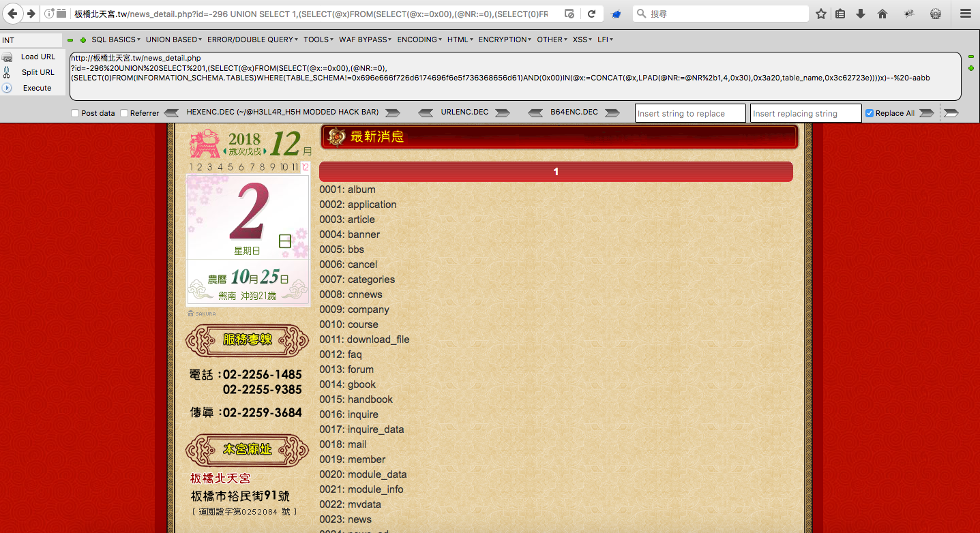
Task: Click the blue extension icon beside the reload button
Action: (x=616, y=14)
